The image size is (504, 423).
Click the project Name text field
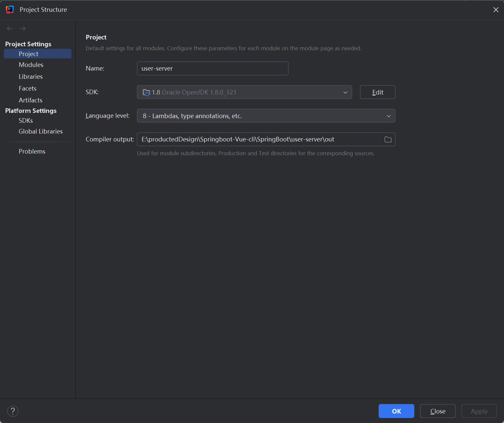[x=212, y=69]
